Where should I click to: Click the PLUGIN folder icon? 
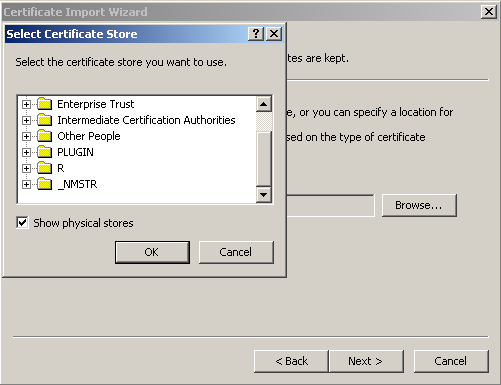pos(45,152)
